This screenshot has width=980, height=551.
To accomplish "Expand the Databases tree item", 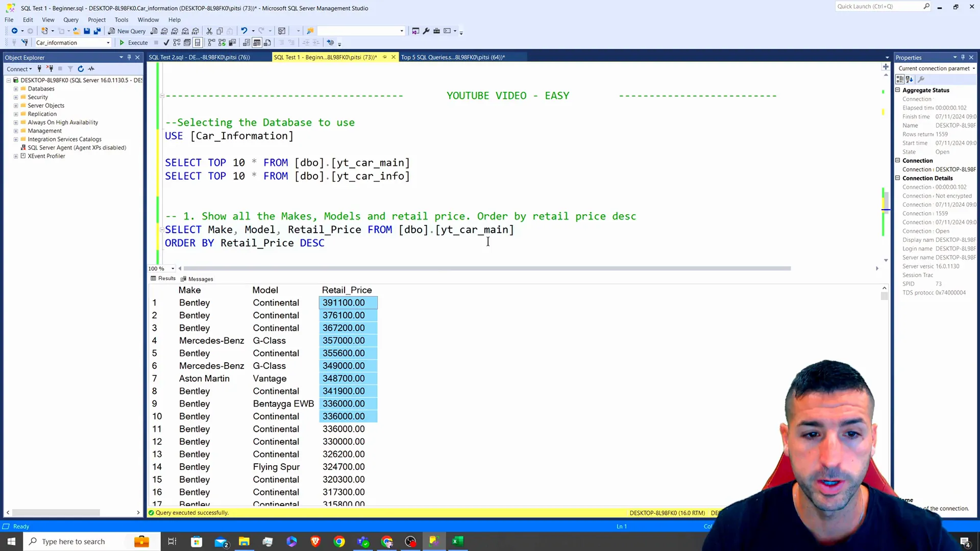I will [x=15, y=88].
